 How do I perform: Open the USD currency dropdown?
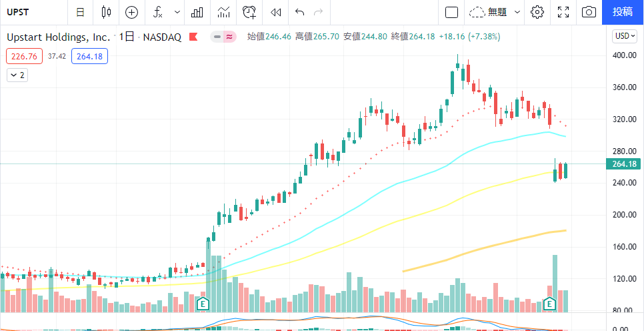coord(625,36)
